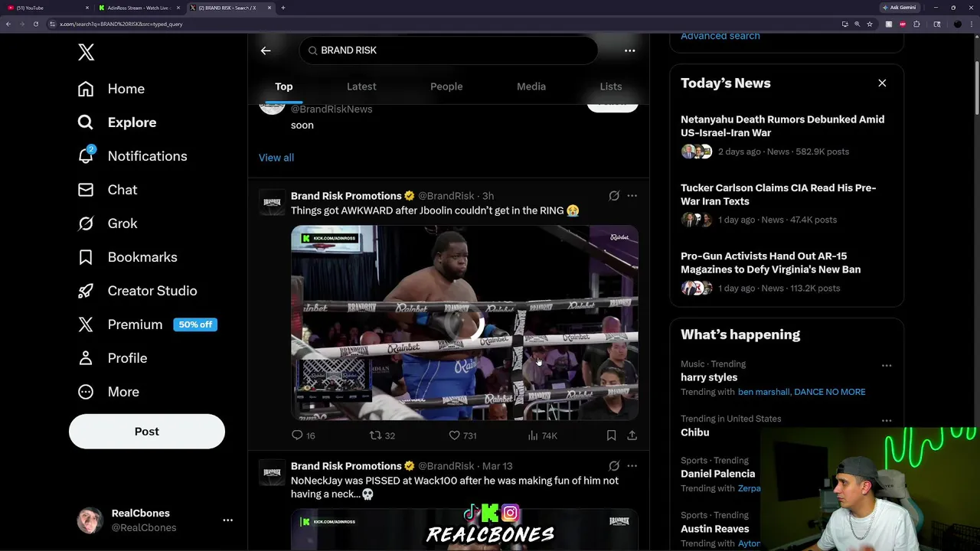The width and height of the screenshot is (980, 551).
Task: Open Explore from the sidebar
Action: [x=116, y=122]
